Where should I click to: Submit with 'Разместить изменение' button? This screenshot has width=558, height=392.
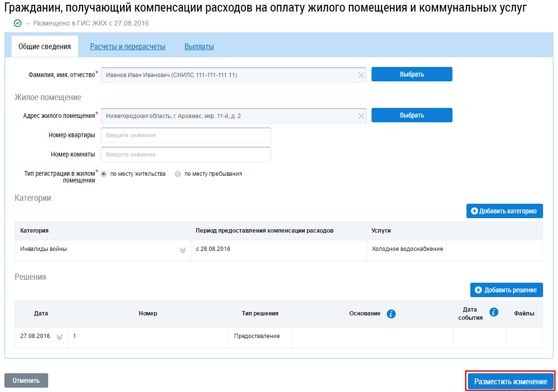tap(510, 381)
